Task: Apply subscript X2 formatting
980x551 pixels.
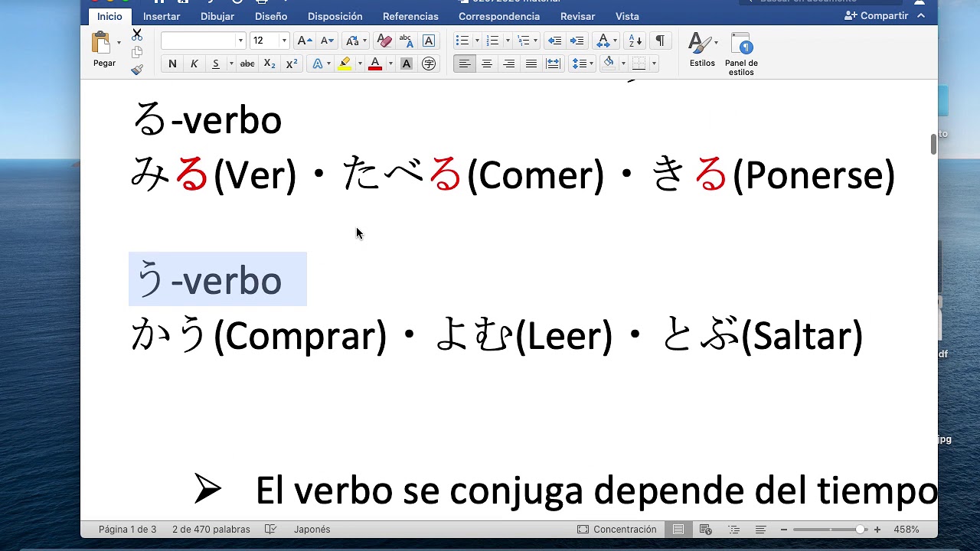Action: [269, 64]
